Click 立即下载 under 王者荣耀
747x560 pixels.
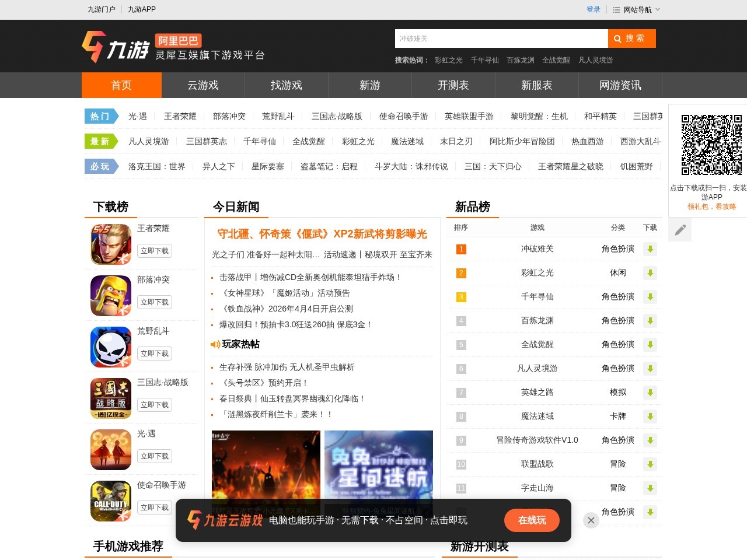tap(154, 250)
